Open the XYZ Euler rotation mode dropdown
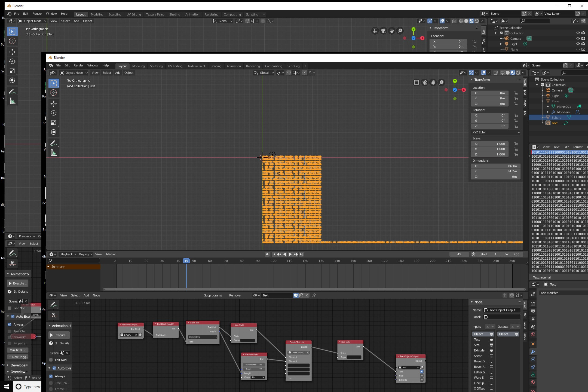588x392 pixels. 496,132
